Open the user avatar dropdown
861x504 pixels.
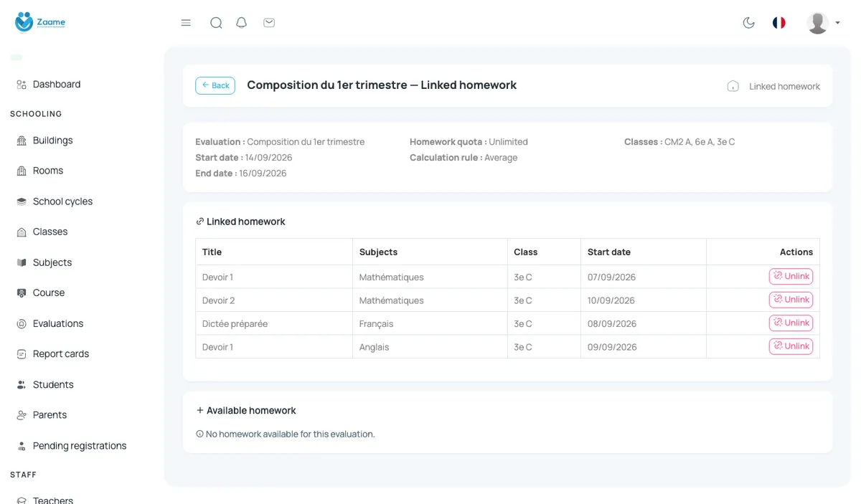tap(823, 23)
